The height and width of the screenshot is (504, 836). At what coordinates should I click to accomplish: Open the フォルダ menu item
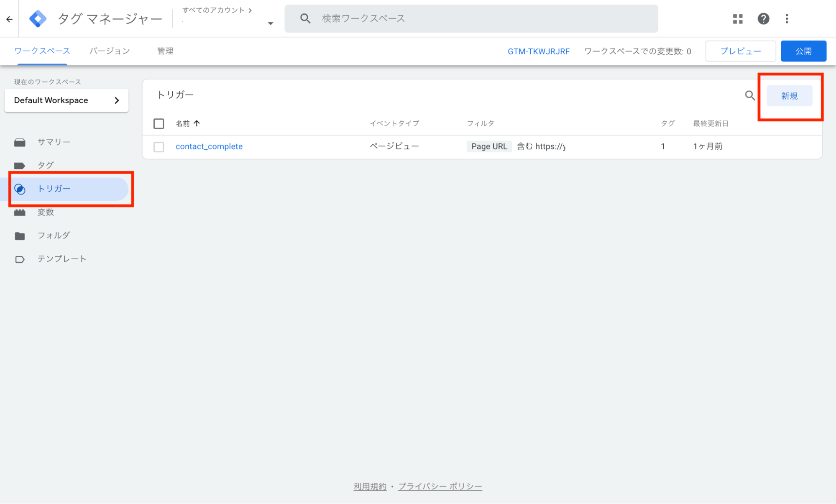pyautogui.click(x=54, y=235)
